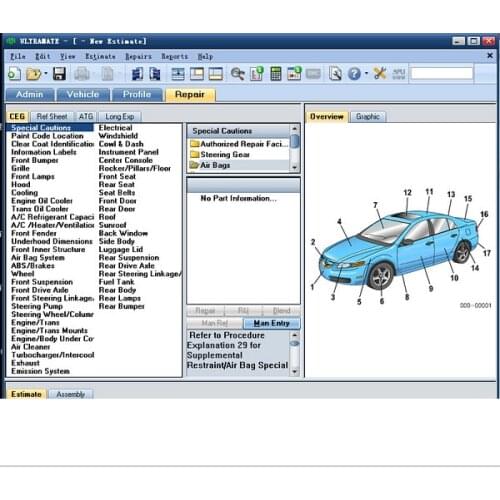
Task: Open folder icon in toolbar
Action: pyautogui.click(x=33, y=74)
